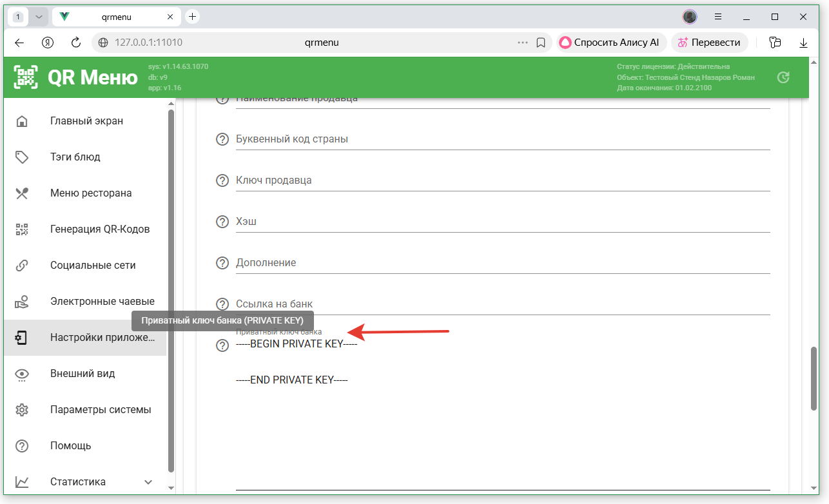Open the Меню ресторана section
The height and width of the screenshot is (504, 829).
(91, 193)
